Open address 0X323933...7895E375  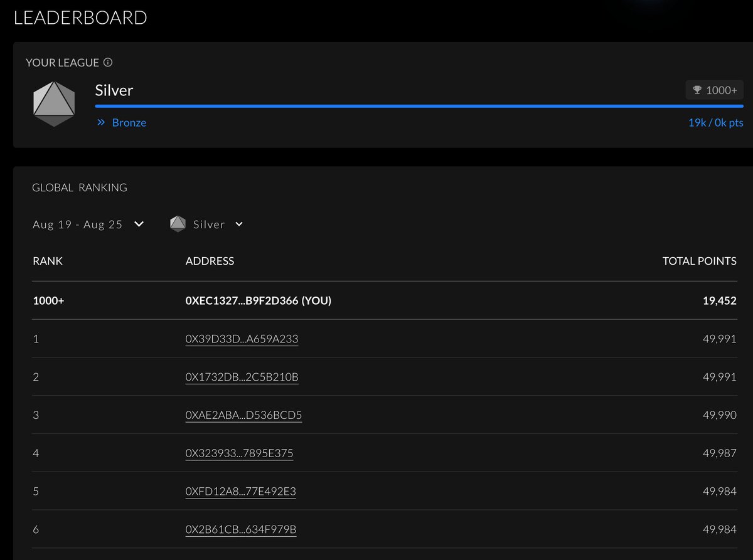[239, 453]
